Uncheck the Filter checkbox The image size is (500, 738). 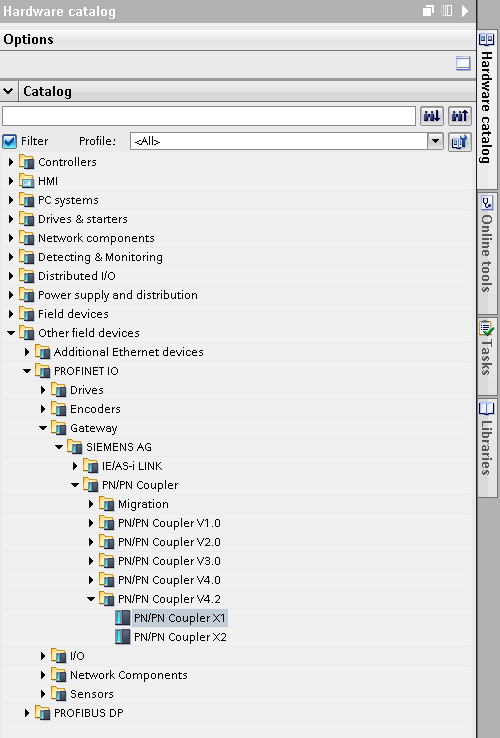click(x=9, y=141)
